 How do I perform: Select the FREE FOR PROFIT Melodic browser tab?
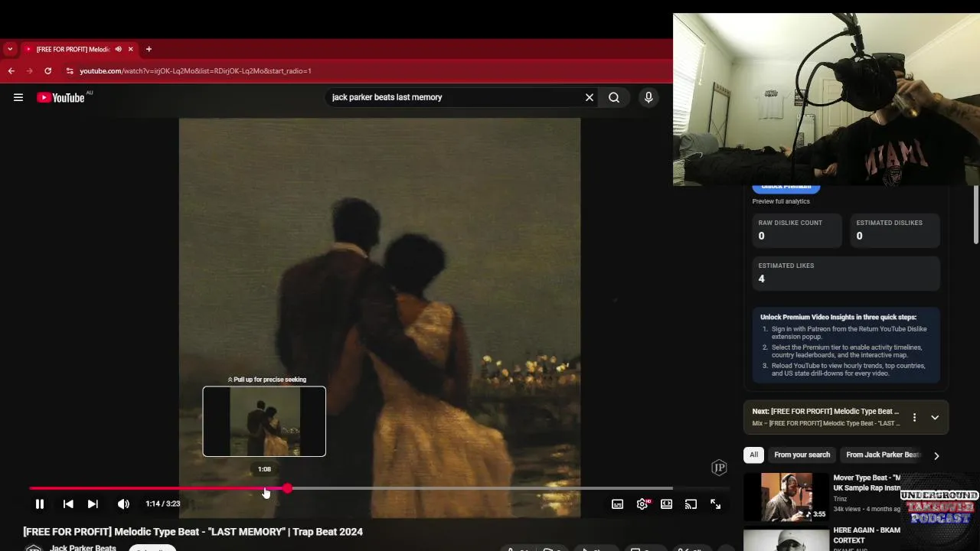pyautogui.click(x=73, y=49)
